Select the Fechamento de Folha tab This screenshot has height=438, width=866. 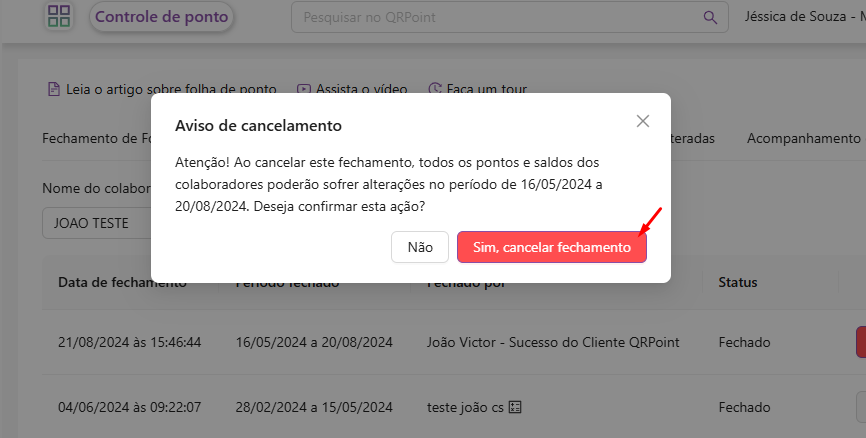(96, 138)
